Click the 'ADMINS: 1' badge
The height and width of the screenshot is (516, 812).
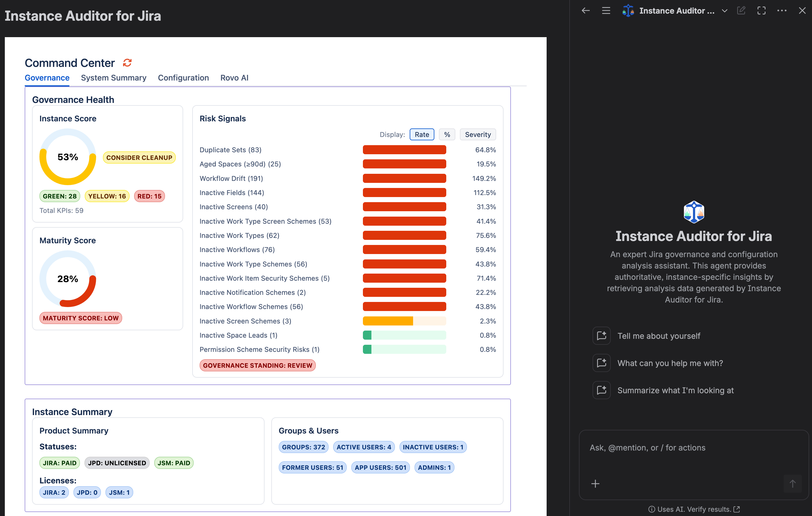click(434, 468)
